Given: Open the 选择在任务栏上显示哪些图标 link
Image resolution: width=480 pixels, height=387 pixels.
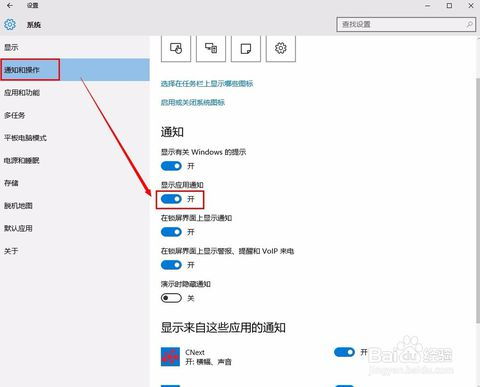Looking at the screenshot, I should pos(207,84).
